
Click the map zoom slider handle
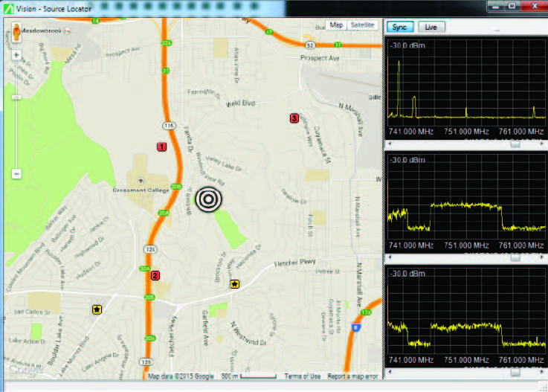[16, 97]
